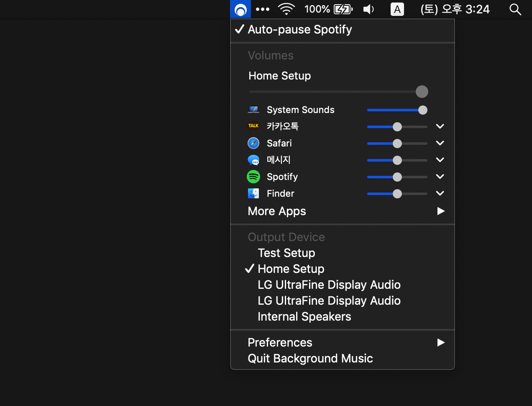Open the Wi-Fi status menu
The width and height of the screenshot is (532, 406).
[286, 9]
